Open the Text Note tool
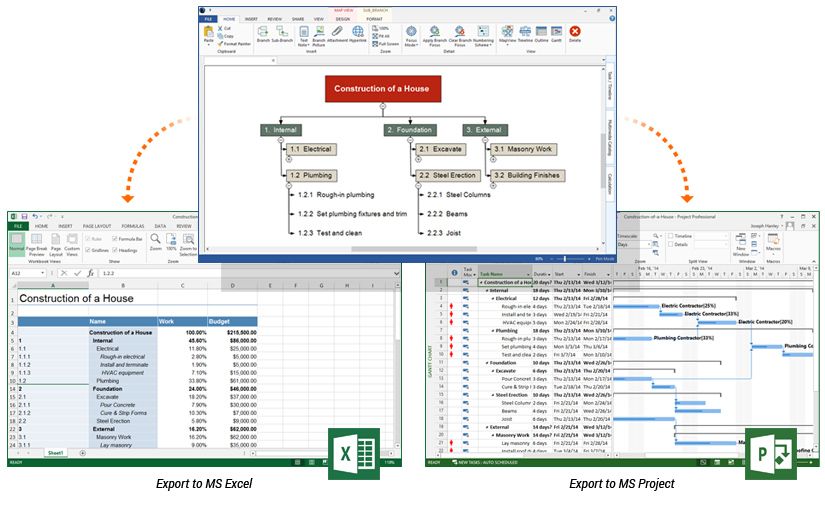Viewport: 825px width, 512px height. (x=304, y=36)
